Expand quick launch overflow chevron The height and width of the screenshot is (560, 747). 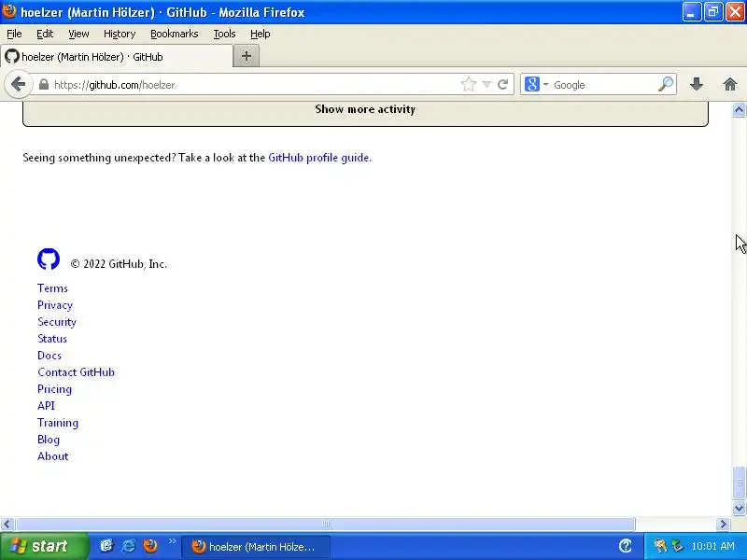(172, 541)
